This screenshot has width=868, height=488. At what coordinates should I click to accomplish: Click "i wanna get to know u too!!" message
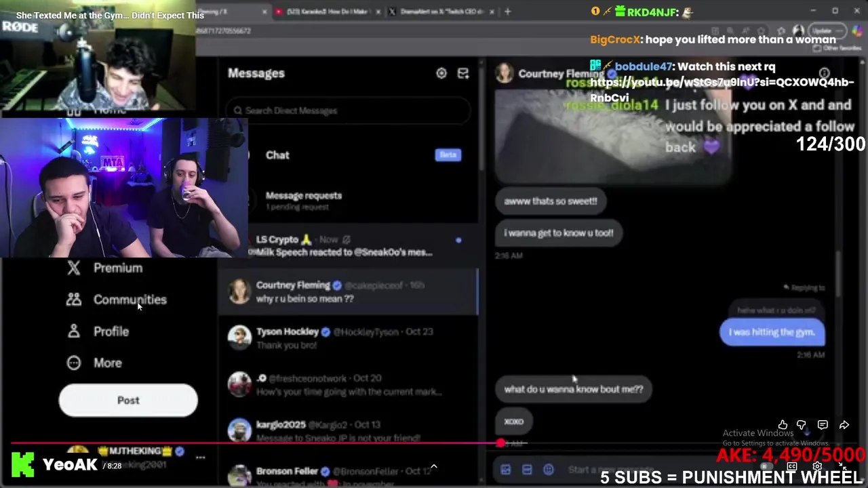[559, 232]
